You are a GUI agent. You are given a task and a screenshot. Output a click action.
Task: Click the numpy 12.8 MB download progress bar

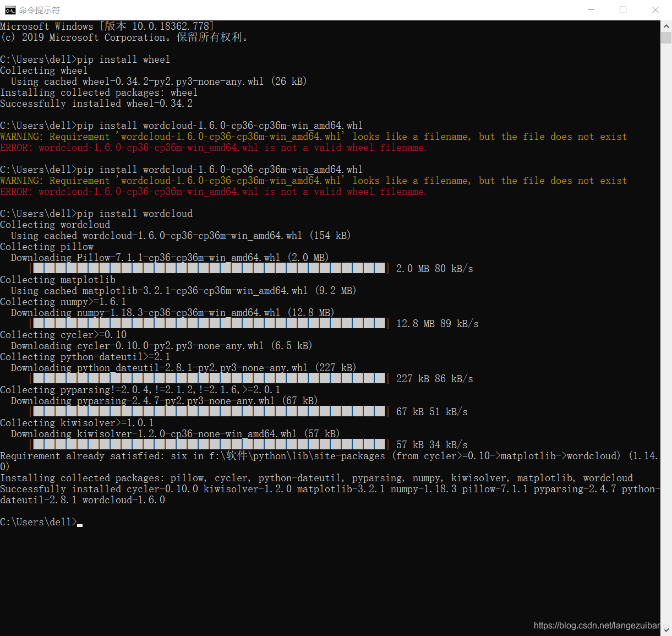209,323
